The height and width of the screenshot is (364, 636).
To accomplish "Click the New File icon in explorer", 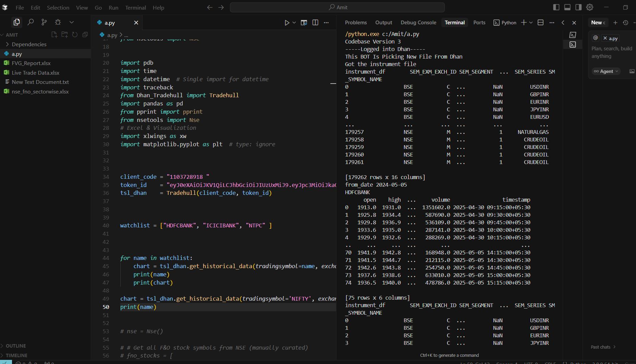I will [54, 35].
